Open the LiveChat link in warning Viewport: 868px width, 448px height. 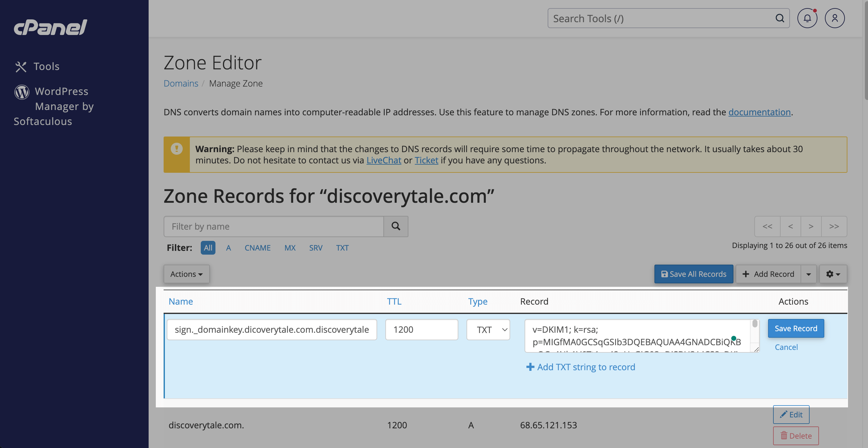383,160
